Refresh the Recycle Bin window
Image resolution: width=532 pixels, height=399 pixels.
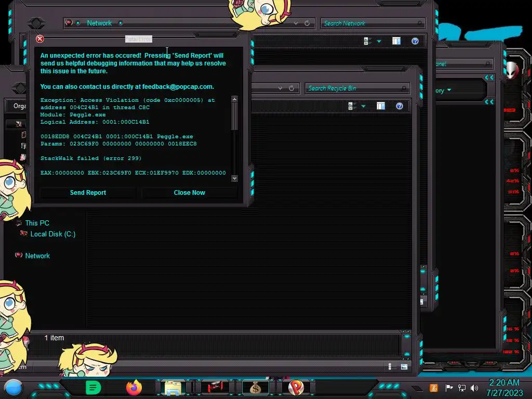tap(291, 88)
